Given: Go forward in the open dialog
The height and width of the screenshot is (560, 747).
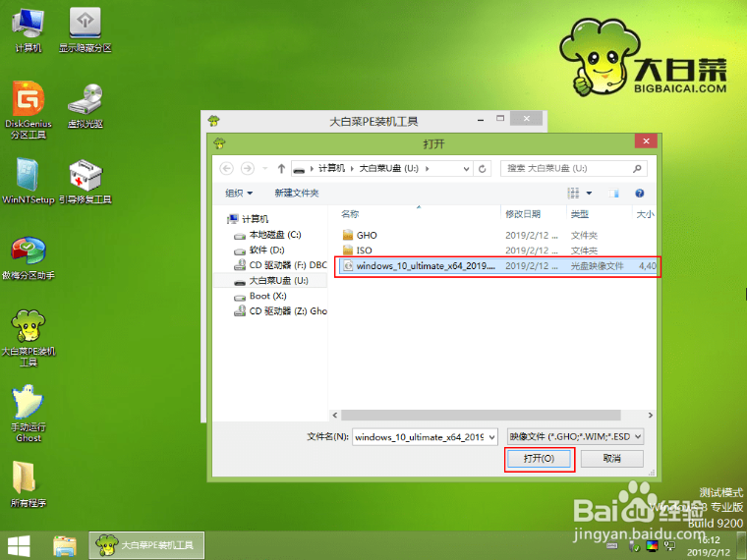Looking at the screenshot, I should coord(248,168).
